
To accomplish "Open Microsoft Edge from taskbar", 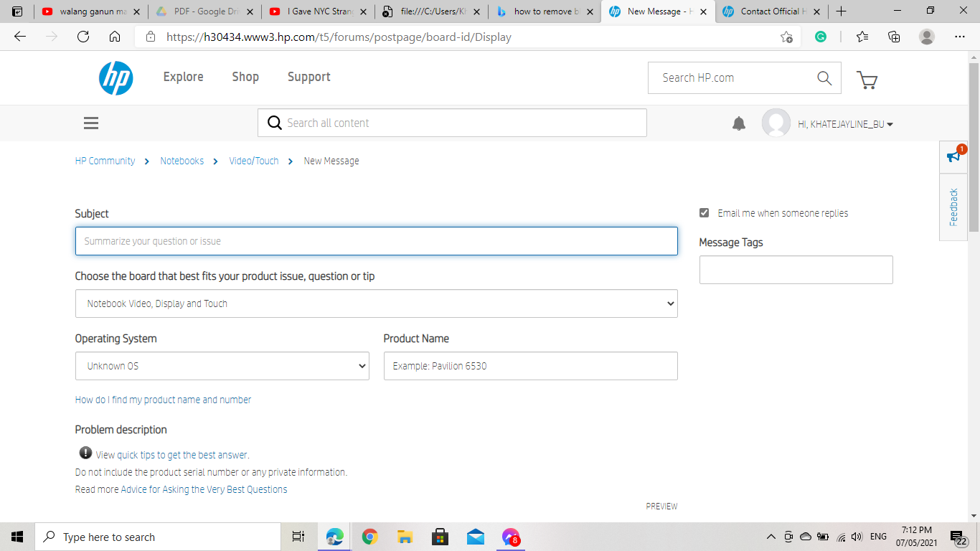I will coord(334,537).
